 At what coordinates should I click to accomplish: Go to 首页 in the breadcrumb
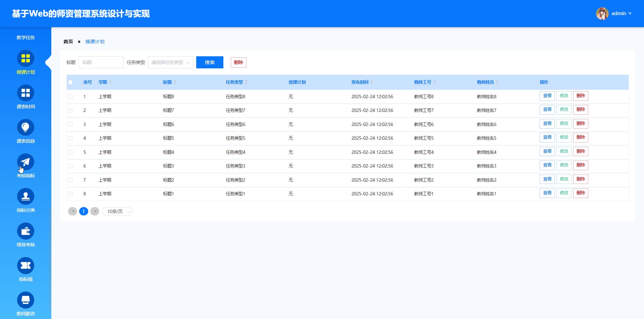click(68, 42)
